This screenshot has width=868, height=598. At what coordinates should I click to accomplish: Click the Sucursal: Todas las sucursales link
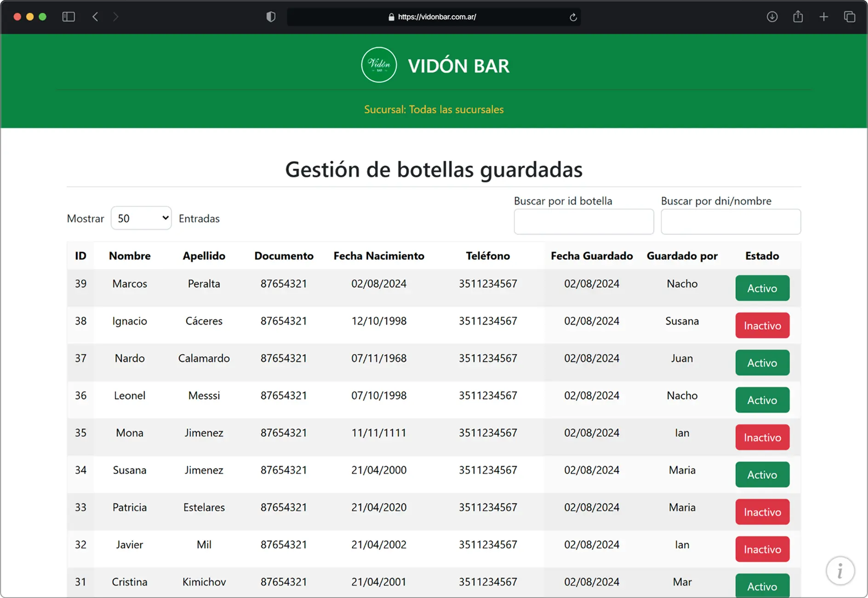tap(434, 109)
